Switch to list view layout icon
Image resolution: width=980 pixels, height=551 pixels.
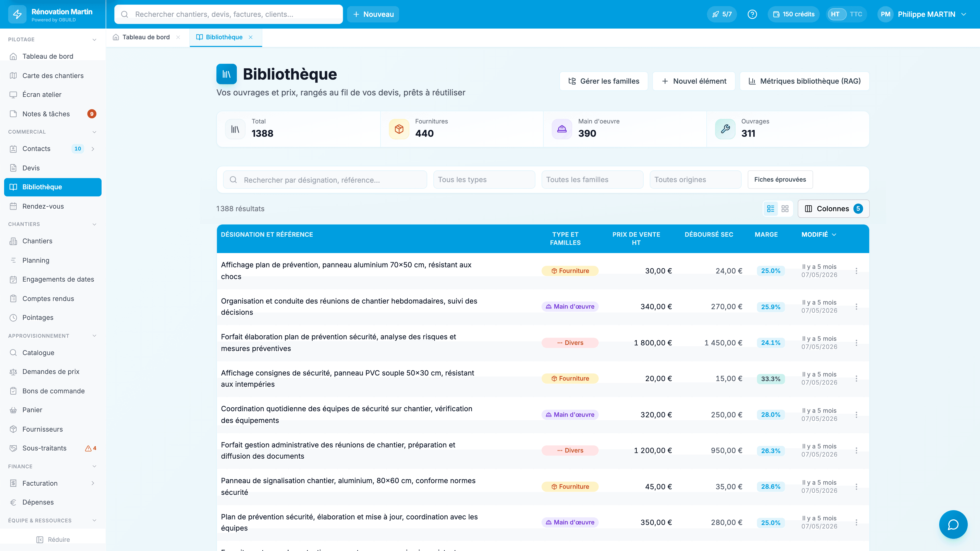(771, 209)
